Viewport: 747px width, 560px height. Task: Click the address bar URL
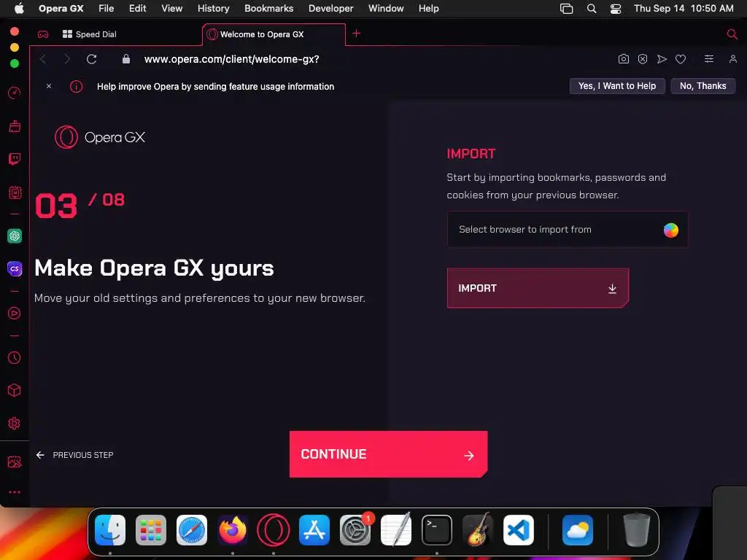[x=231, y=59]
